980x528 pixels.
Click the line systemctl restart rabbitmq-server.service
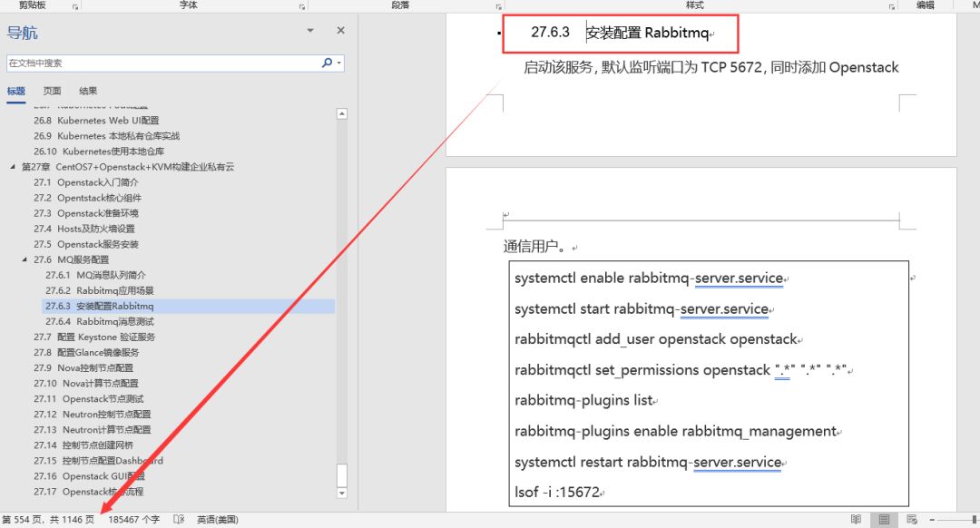[x=648, y=463]
